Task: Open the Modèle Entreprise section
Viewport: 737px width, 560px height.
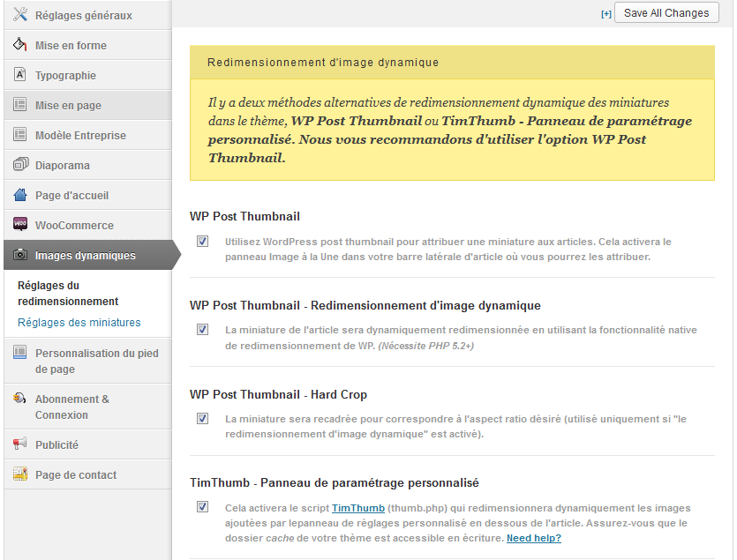Action: pyautogui.click(x=80, y=135)
